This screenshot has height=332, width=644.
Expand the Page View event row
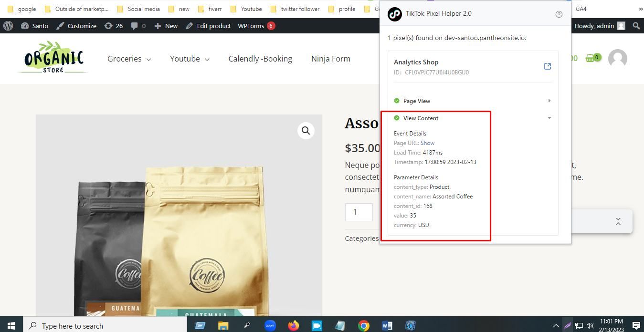point(549,101)
